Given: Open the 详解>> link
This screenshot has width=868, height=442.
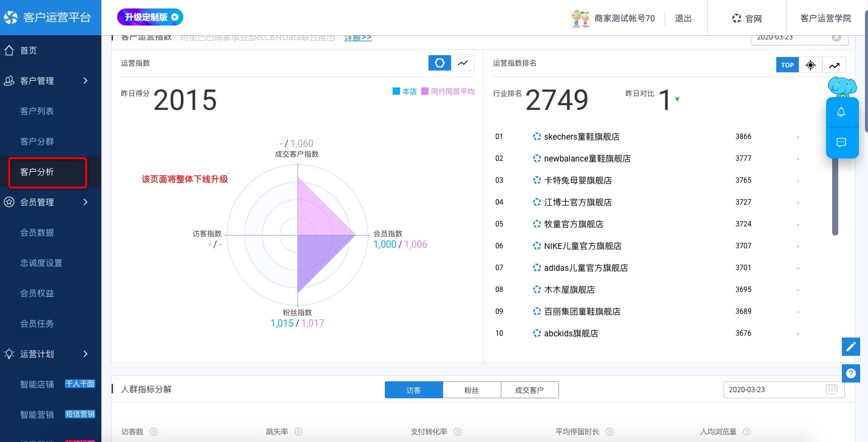Looking at the screenshot, I should coord(358,38).
